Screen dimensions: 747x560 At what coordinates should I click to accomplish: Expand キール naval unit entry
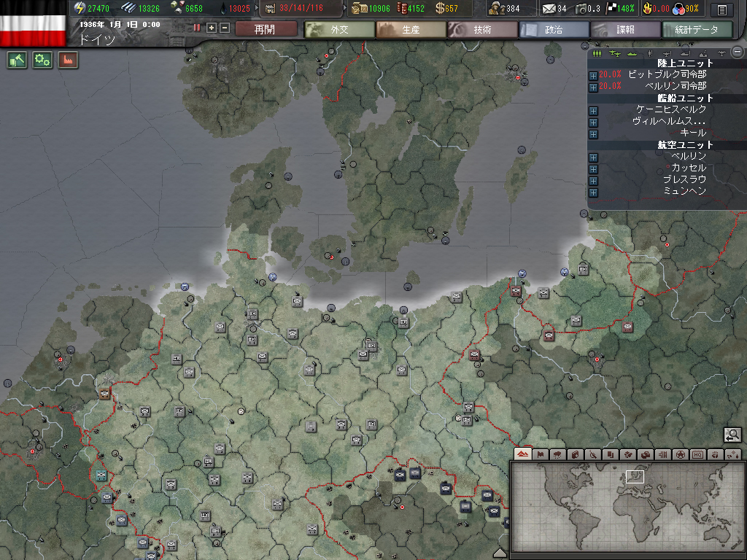click(x=593, y=134)
